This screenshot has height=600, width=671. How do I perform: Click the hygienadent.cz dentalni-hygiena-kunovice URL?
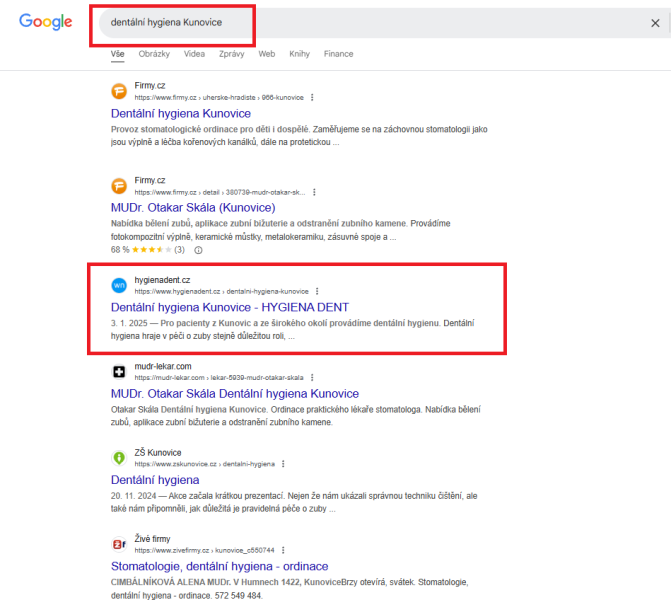(x=222, y=291)
